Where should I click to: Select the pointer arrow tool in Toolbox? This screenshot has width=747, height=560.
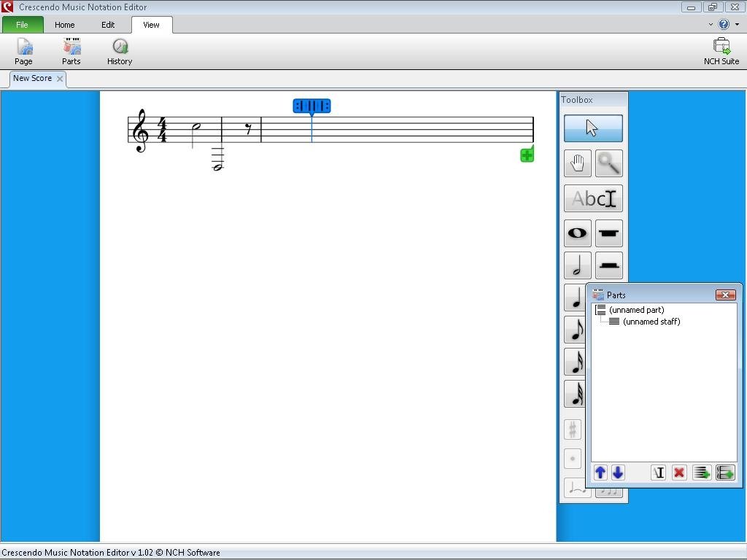593,128
